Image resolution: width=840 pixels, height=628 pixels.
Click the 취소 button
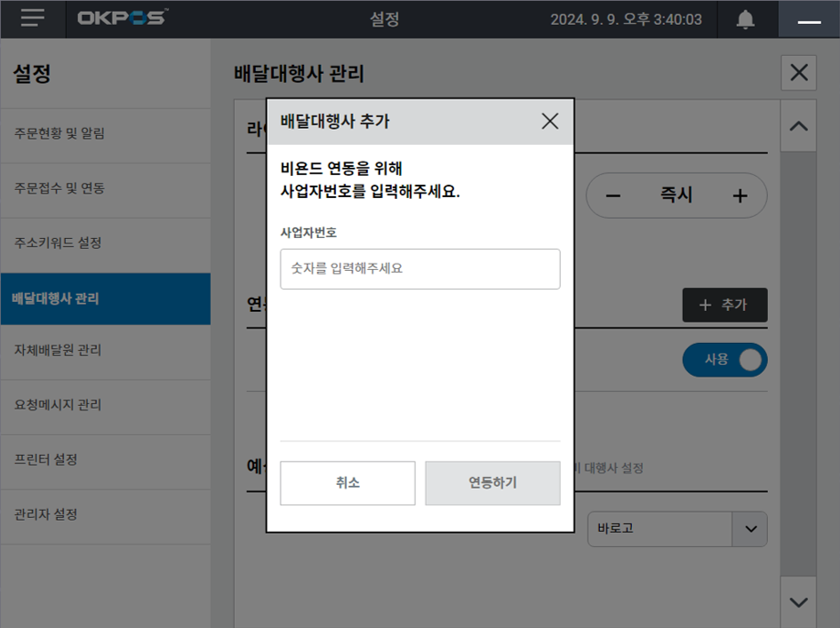click(x=348, y=483)
